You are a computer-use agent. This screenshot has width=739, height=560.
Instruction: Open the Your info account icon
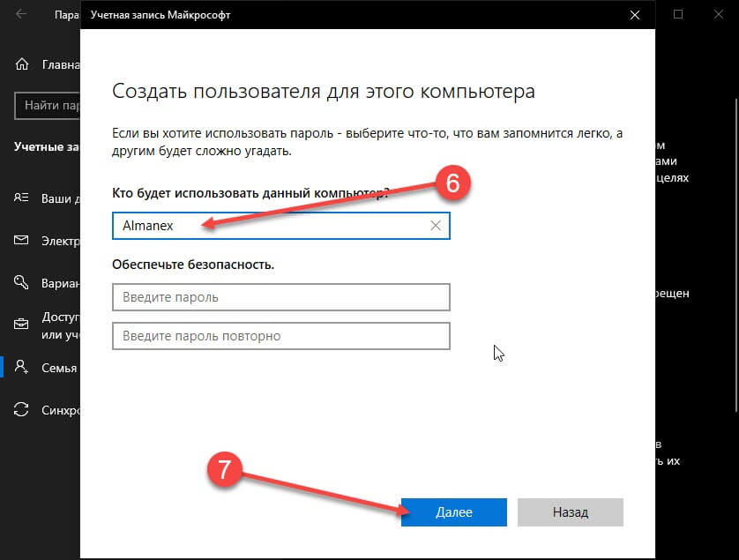pos(21,198)
